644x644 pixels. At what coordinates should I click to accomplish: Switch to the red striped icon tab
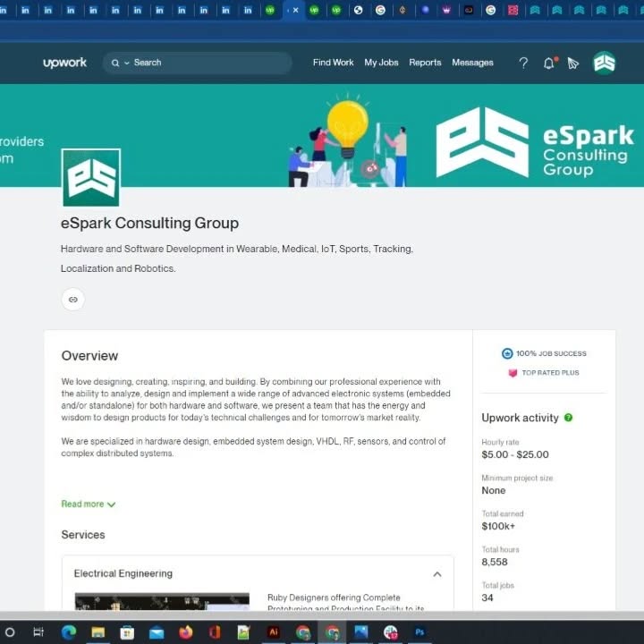[x=513, y=10]
